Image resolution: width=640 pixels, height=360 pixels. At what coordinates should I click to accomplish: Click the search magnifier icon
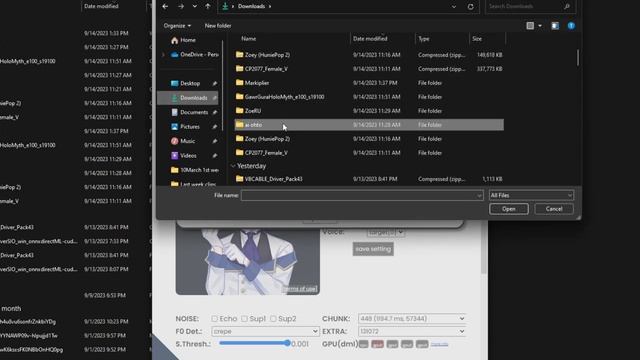[567, 6]
